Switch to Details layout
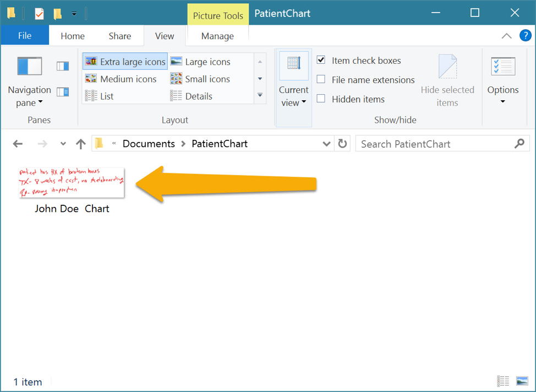 point(191,96)
